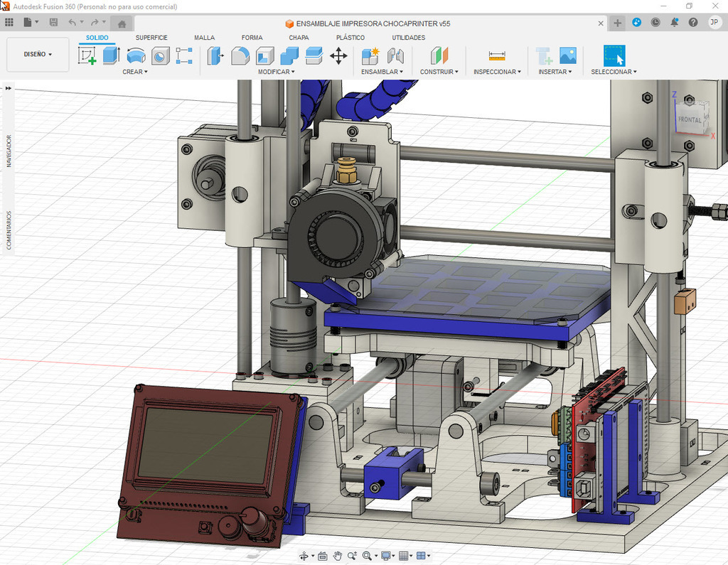The width and height of the screenshot is (728, 565).
Task: Click the ViewCube FRONTAL face
Action: tap(689, 119)
